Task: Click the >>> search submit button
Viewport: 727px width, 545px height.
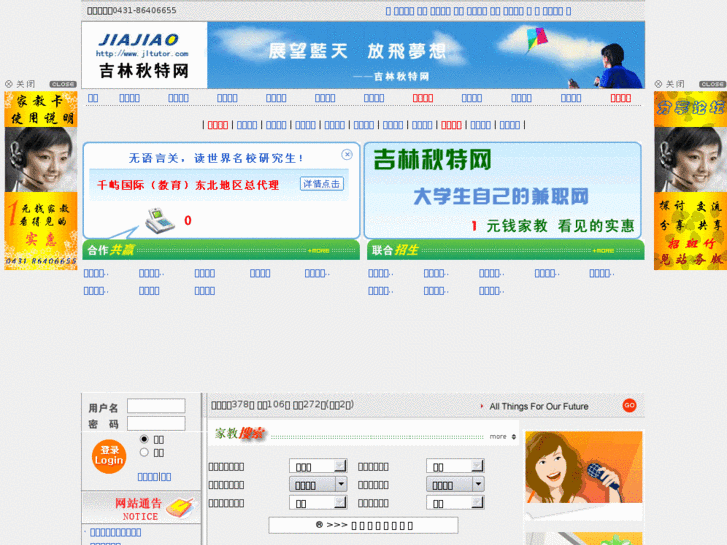Action: click(364, 525)
